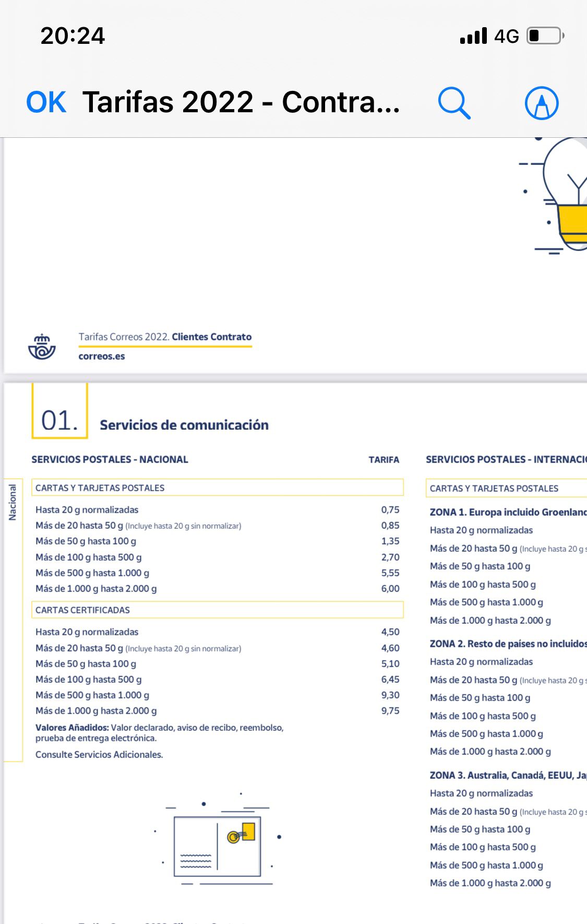Screen dimensions: 587x924
Task: Select the 5,10 certified letter tariff
Action: (x=390, y=664)
